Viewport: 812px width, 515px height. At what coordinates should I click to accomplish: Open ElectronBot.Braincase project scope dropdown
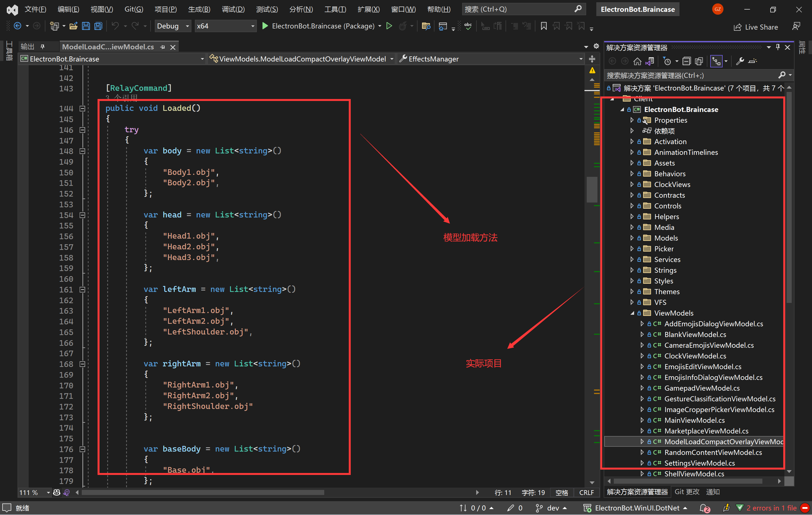(112, 59)
